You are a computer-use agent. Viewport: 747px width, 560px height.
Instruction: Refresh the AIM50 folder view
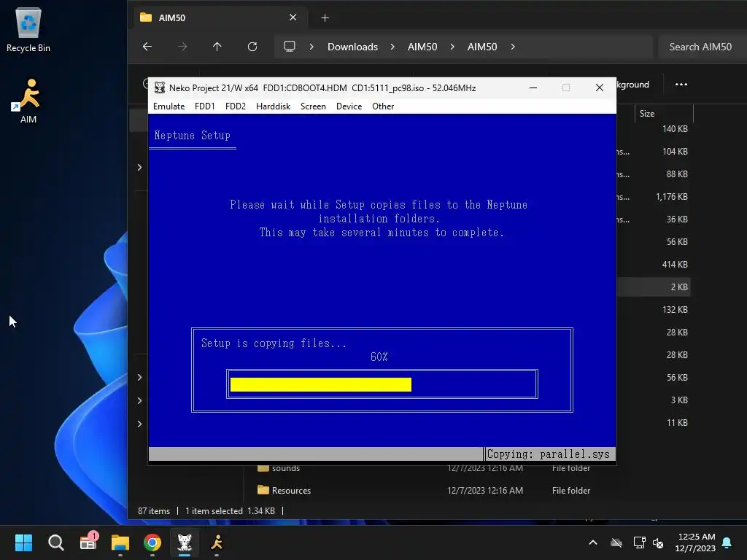[x=252, y=46]
